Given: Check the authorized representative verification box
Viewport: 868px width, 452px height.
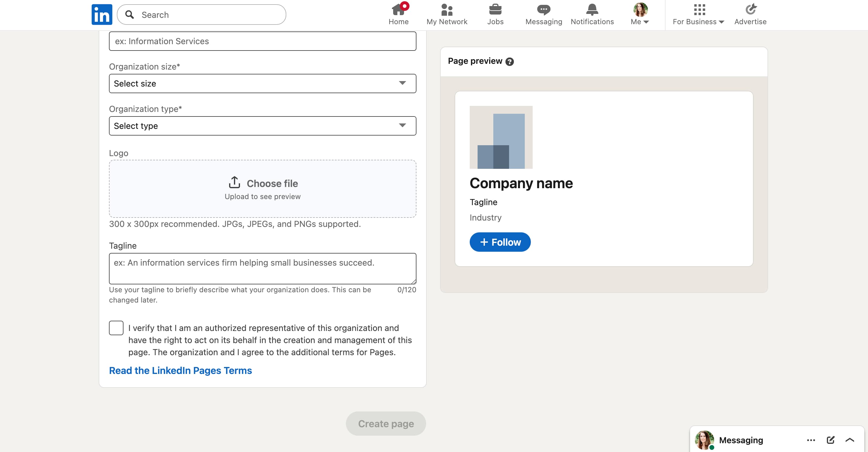Looking at the screenshot, I should click(x=116, y=328).
